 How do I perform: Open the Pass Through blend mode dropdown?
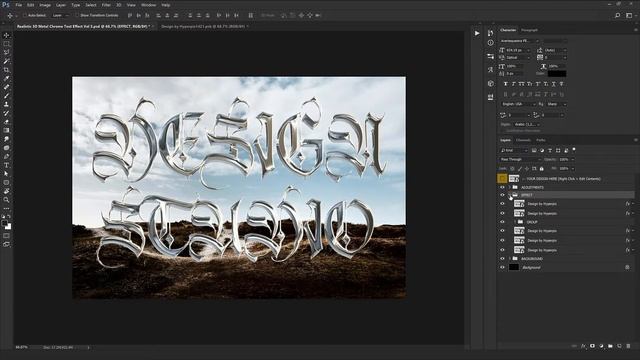click(x=520, y=159)
